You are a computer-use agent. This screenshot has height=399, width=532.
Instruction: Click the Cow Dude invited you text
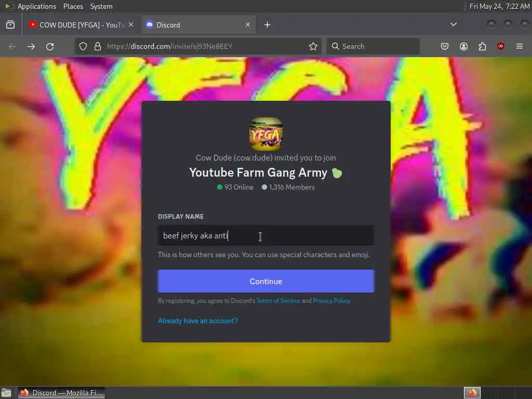coord(266,158)
